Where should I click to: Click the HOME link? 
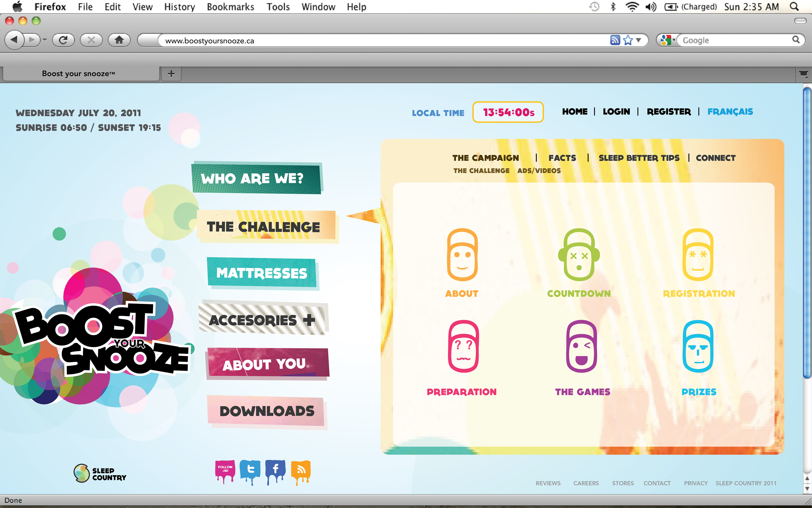[575, 112]
